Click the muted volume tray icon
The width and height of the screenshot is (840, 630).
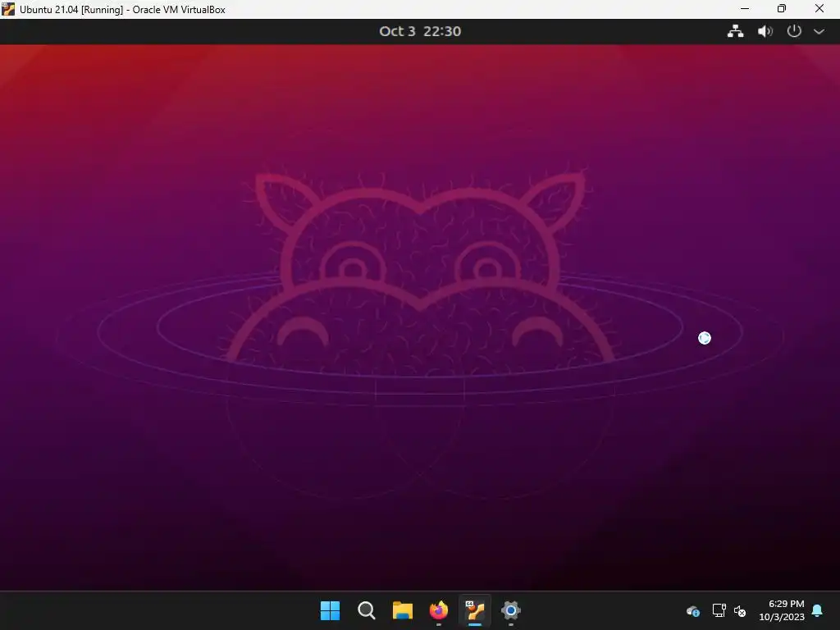pyautogui.click(x=740, y=610)
